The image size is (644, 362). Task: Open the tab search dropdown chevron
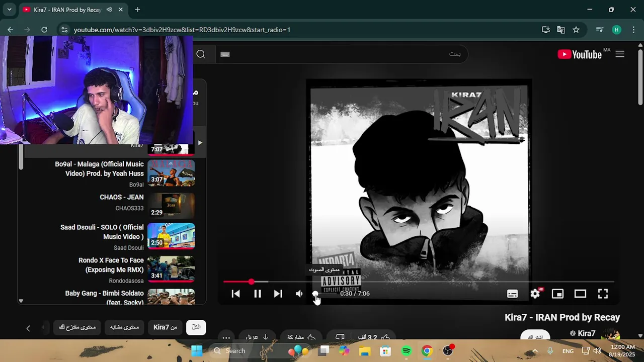pos(9,10)
